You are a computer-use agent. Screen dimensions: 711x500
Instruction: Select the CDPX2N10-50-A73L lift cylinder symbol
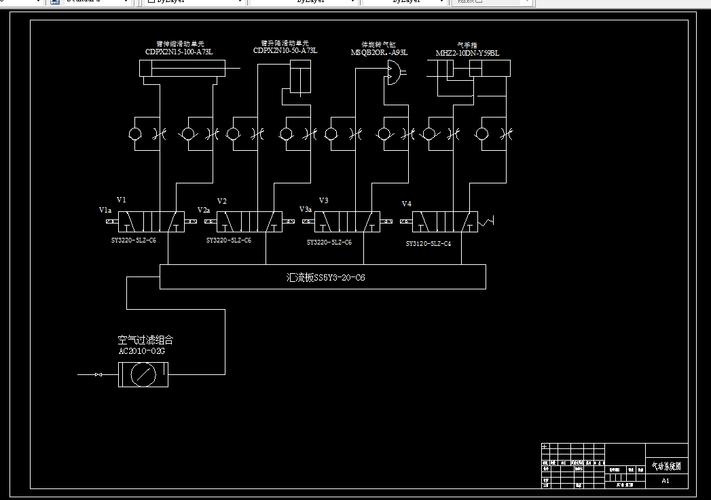click(x=300, y=79)
